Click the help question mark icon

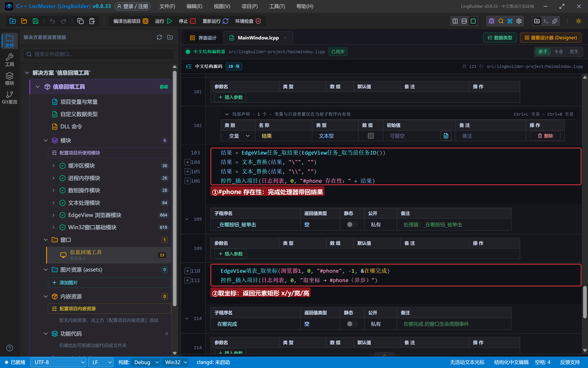click(x=9, y=348)
